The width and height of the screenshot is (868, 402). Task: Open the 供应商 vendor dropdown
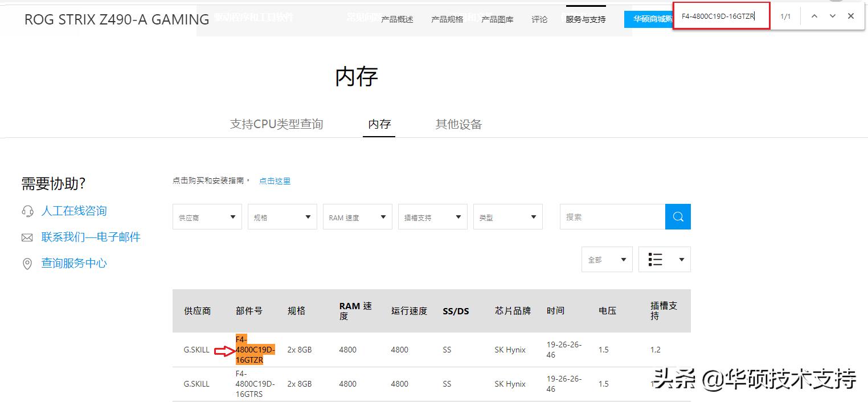tap(207, 216)
